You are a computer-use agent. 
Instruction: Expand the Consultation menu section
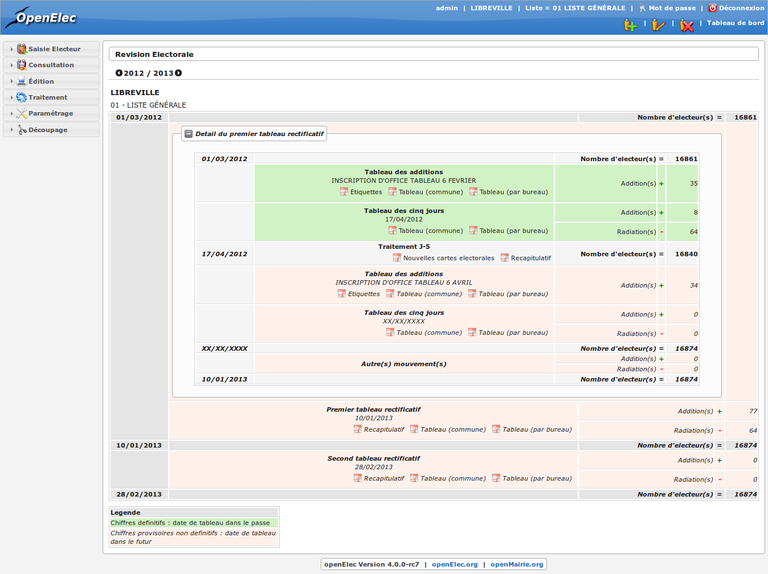(51, 65)
